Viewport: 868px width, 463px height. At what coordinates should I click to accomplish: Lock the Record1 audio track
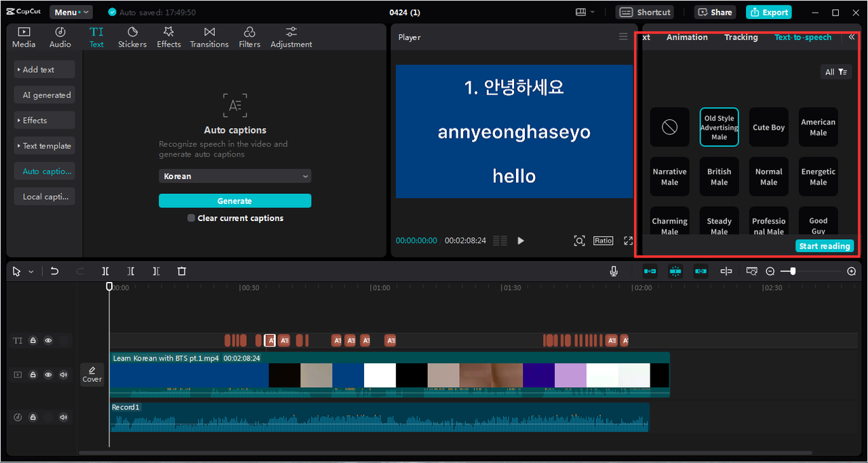(33, 417)
